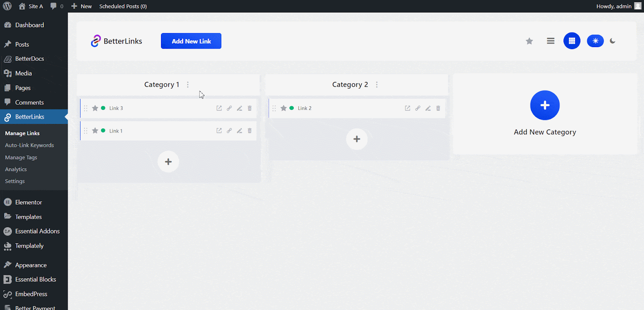This screenshot has height=310, width=644.
Task: Open Category 2 three-dot menu
Action: (377, 85)
